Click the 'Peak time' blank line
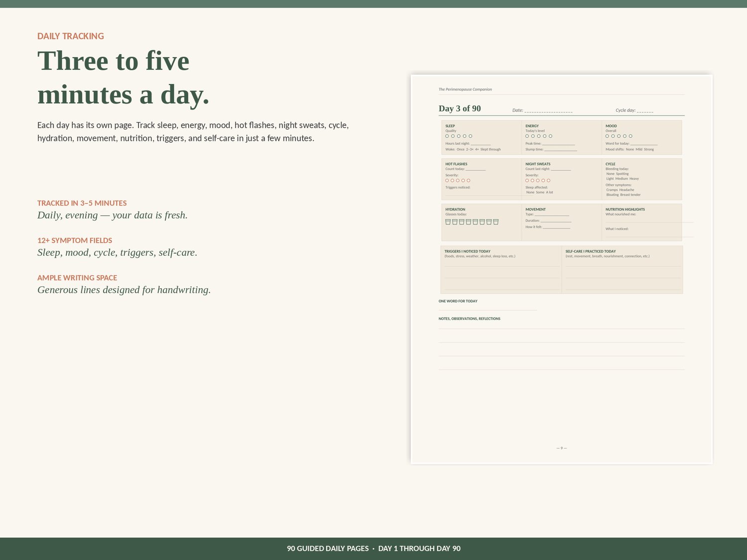 tap(559, 144)
